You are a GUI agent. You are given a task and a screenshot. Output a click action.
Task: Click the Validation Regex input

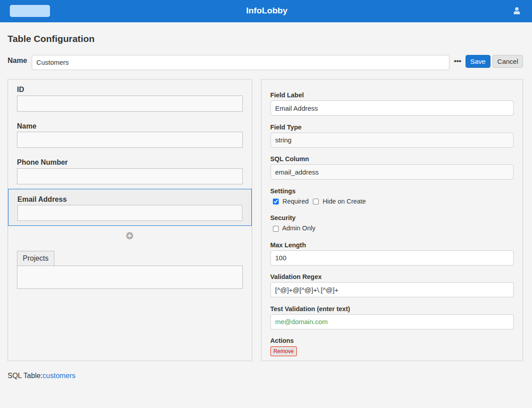[391, 290]
